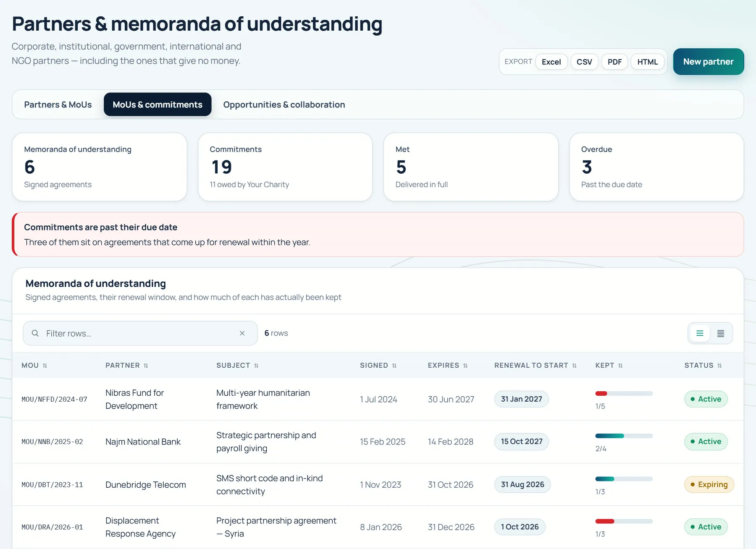Click the 31 Jan 2027 renewal pill
756x549 pixels.
[521, 399]
